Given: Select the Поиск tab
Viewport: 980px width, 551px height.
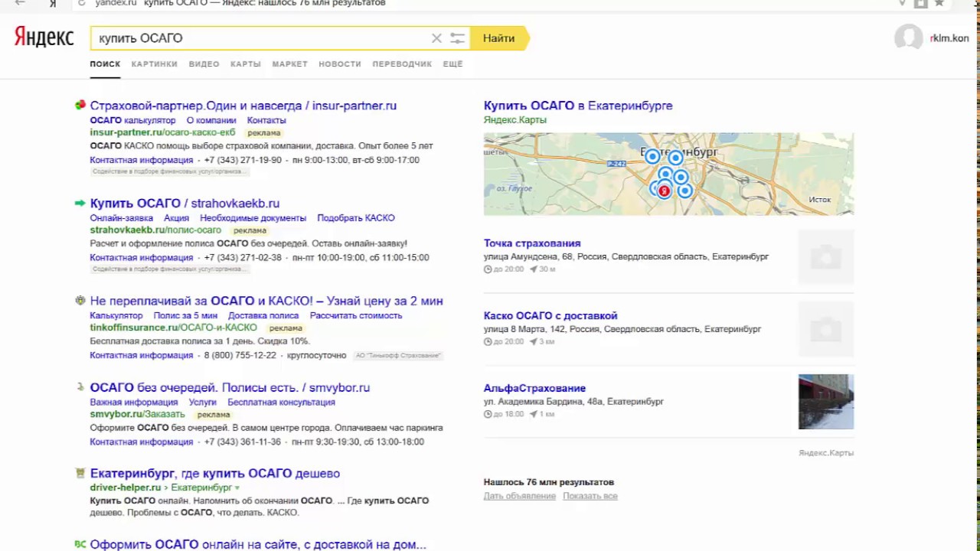Looking at the screenshot, I should (105, 64).
